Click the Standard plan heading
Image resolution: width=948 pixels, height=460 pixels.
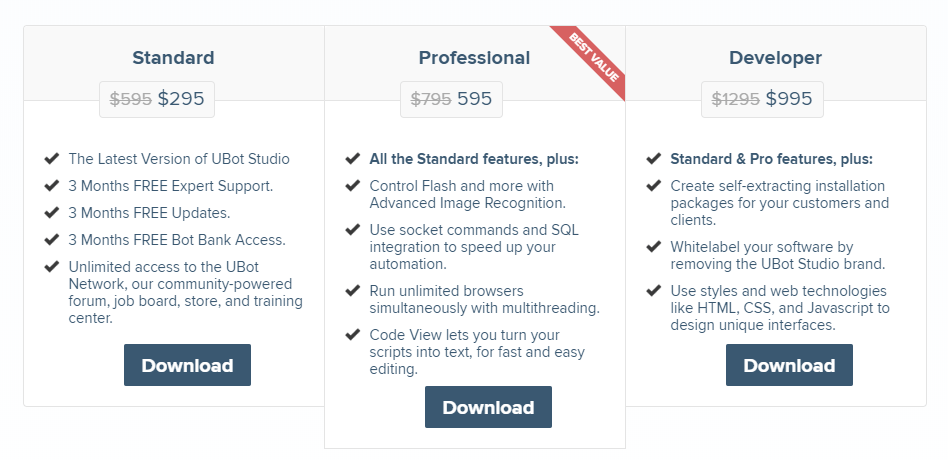coord(174,58)
